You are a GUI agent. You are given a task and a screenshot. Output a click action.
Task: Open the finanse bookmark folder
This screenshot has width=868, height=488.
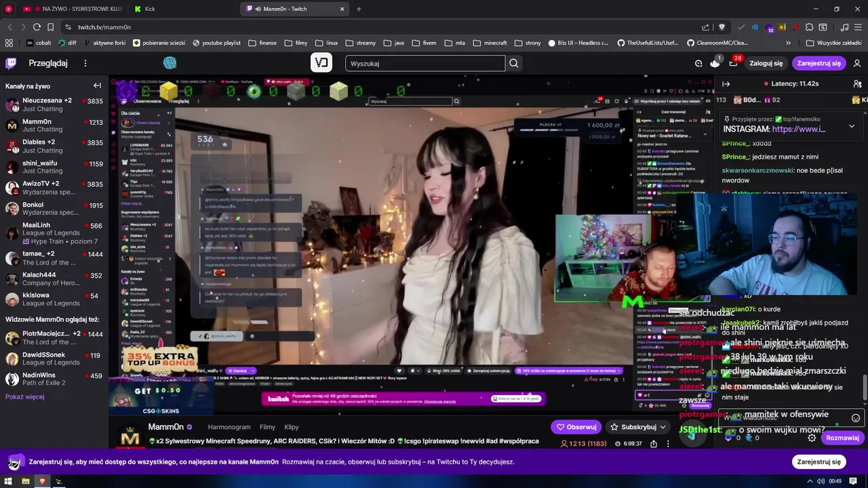[x=262, y=43]
